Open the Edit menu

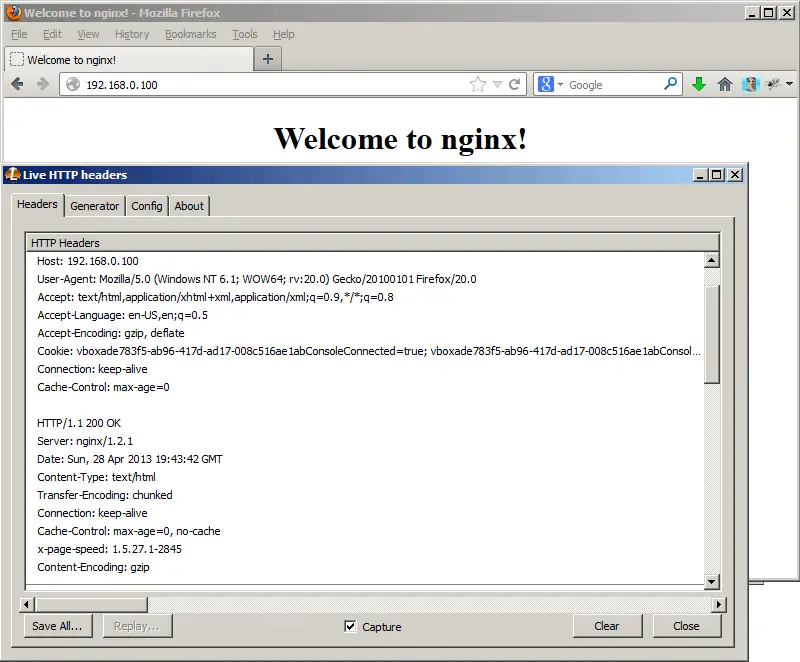[x=52, y=34]
